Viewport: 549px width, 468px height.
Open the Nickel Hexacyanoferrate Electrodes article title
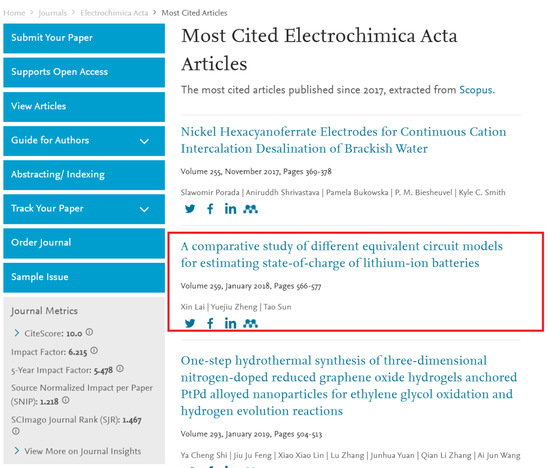click(343, 140)
